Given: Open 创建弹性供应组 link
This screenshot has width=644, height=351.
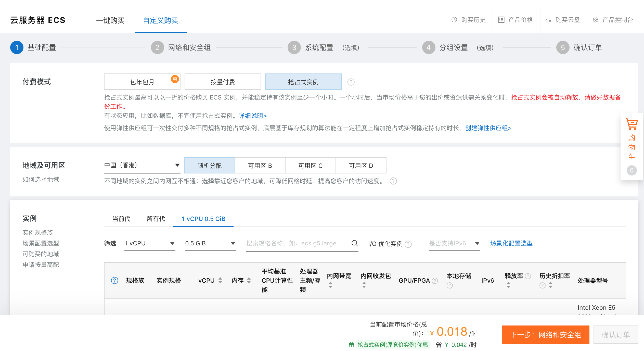Looking at the screenshot, I should (488, 128).
